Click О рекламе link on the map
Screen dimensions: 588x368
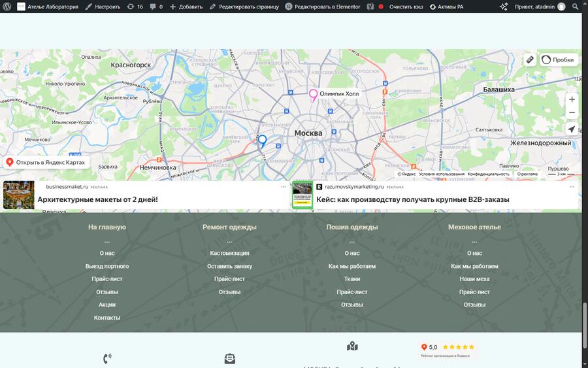coord(527,174)
